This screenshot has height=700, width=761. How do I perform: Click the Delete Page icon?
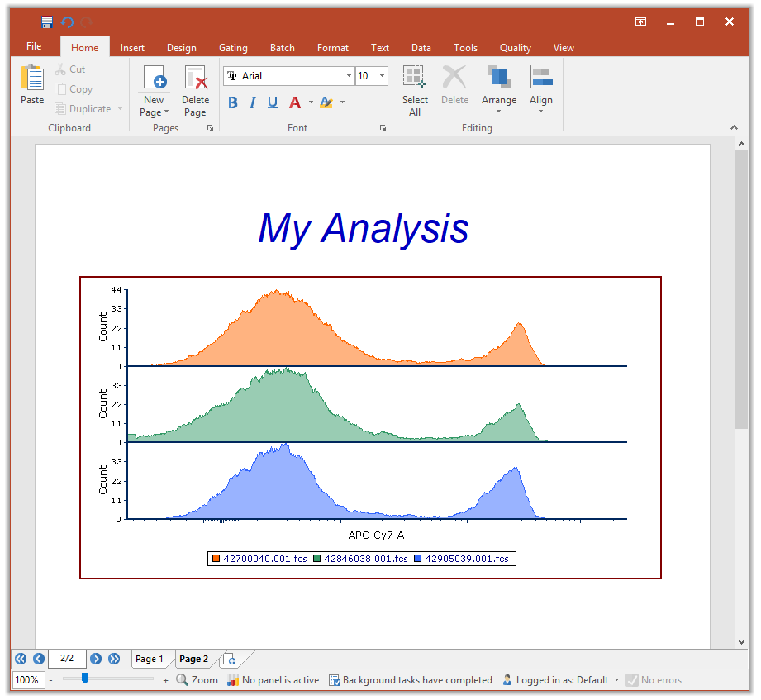coord(195,79)
